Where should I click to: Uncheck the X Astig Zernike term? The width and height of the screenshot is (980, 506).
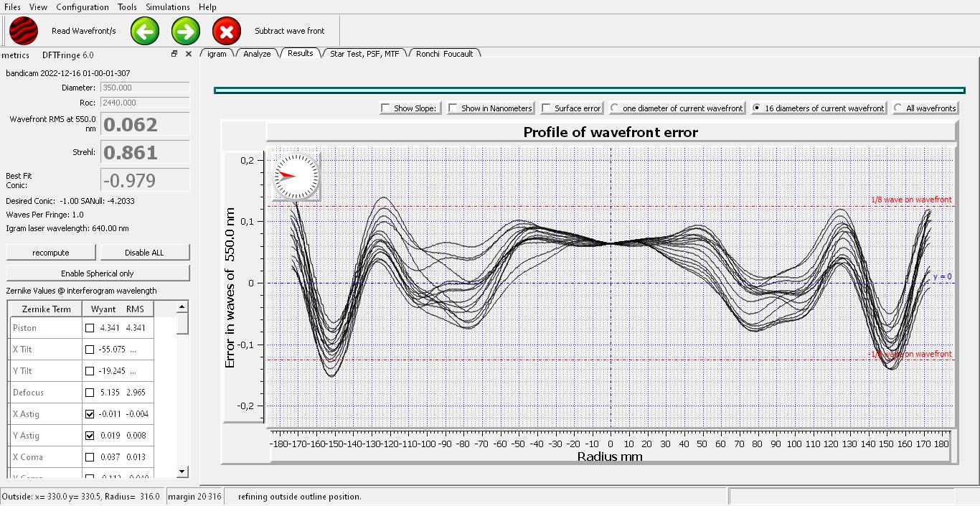click(90, 414)
